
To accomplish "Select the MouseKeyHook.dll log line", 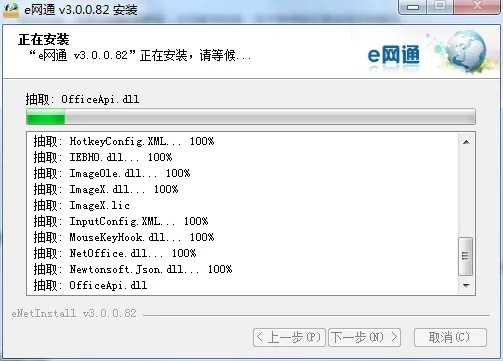I will pyautogui.click(x=124, y=237).
